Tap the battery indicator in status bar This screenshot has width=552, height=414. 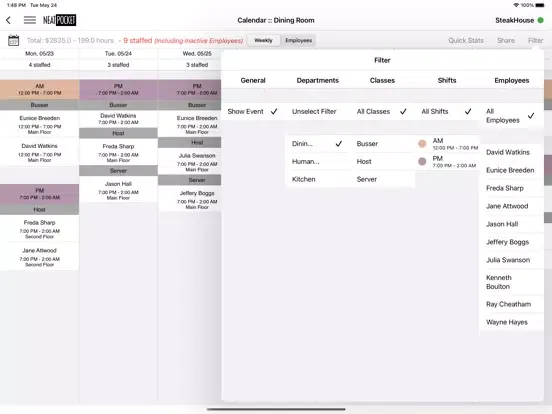pos(540,5)
